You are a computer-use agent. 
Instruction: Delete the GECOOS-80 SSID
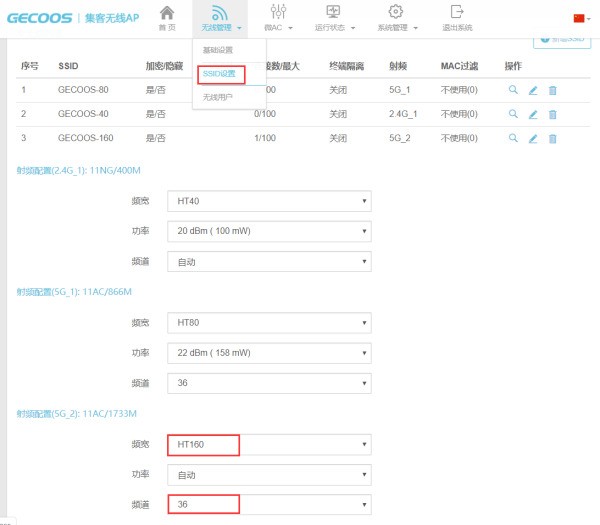[x=553, y=90]
